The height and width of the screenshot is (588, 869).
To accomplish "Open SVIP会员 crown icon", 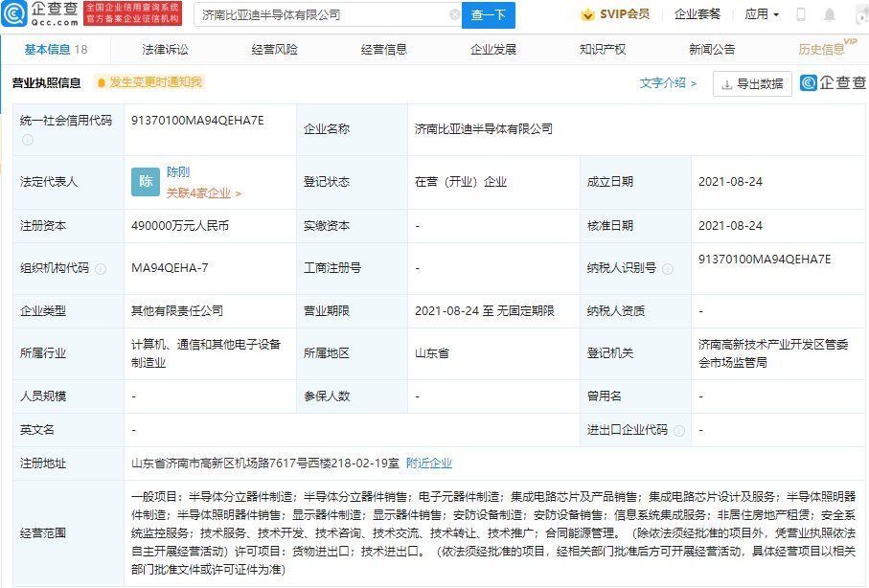I will [x=587, y=15].
